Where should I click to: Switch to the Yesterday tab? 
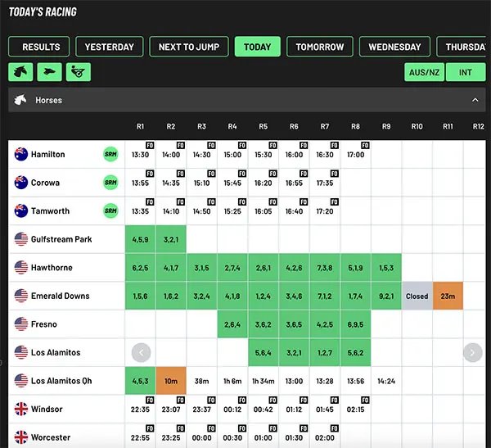coord(110,47)
